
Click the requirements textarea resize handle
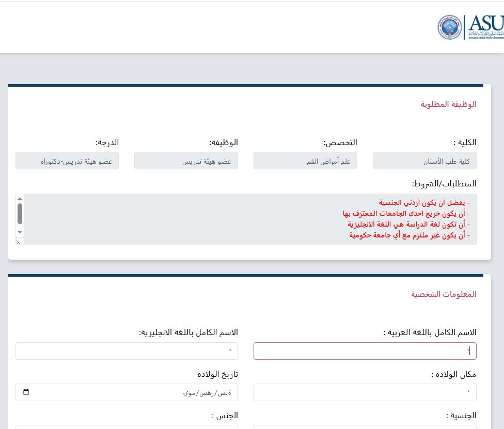pyautogui.click(x=20, y=241)
